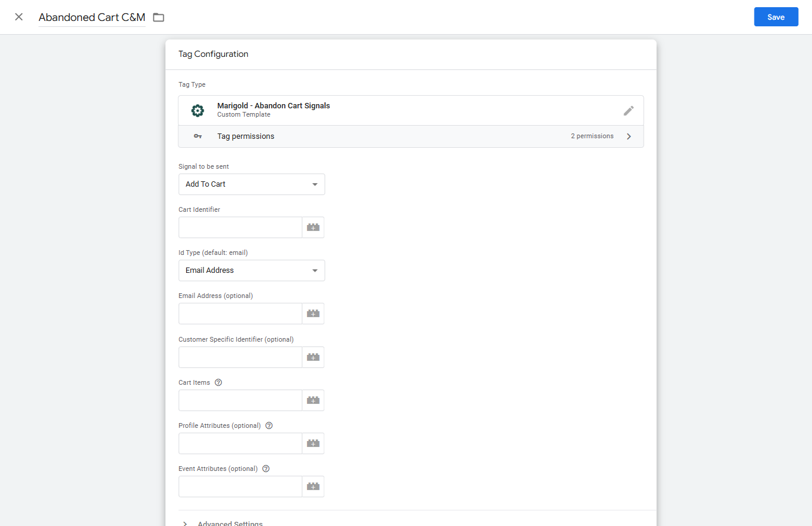This screenshot has width=812, height=526.
Task: Click the folder icon next to tag name
Action: coord(159,17)
